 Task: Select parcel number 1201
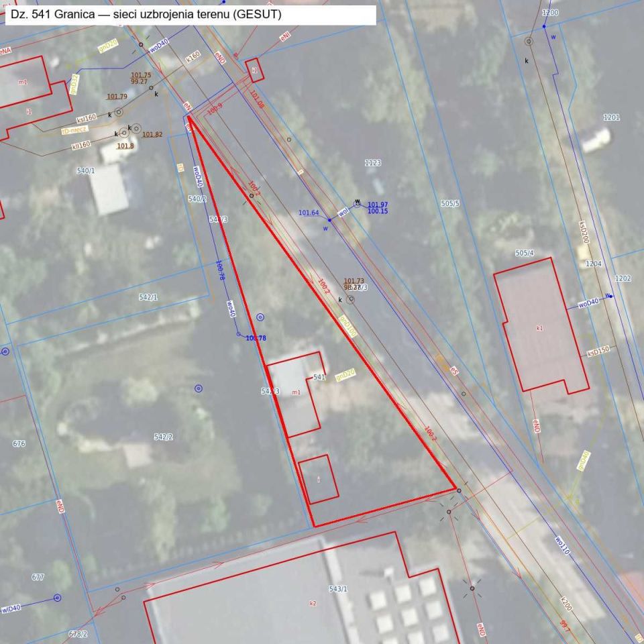611,117
